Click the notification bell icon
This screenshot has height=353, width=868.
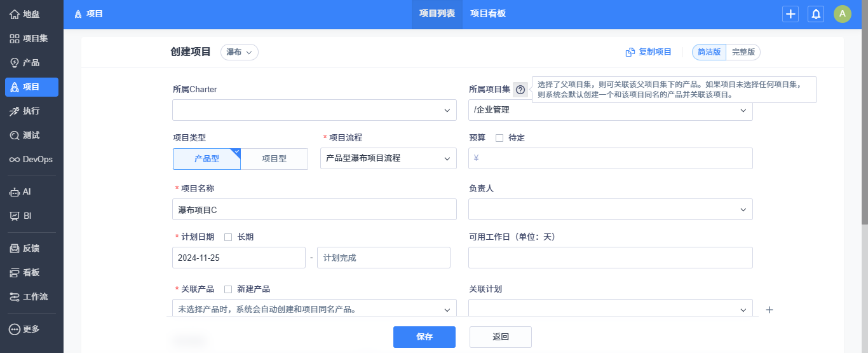[x=815, y=14]
